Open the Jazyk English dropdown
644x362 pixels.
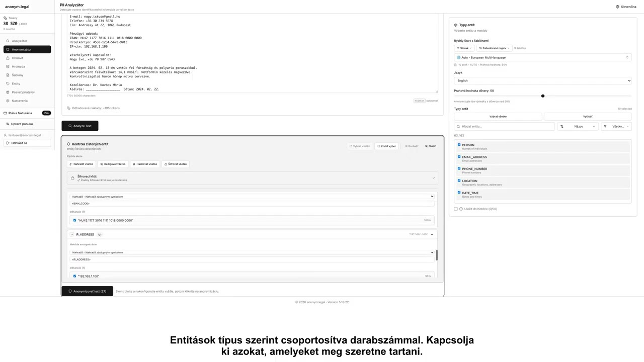543,80
